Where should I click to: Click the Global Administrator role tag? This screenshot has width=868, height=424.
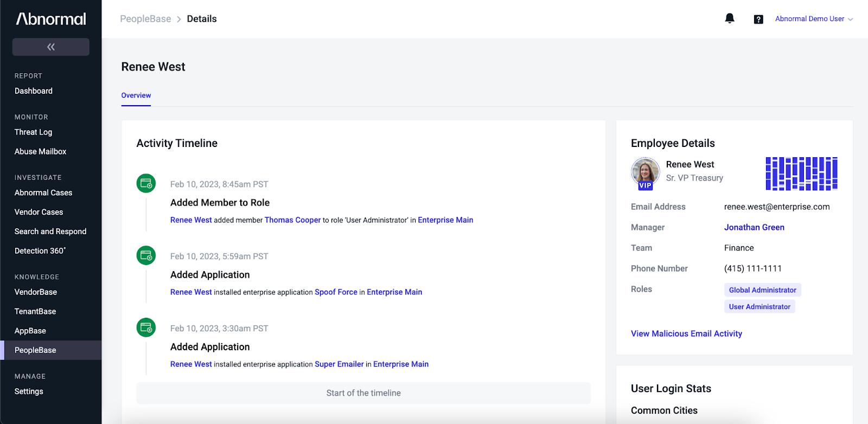(762, 290)
